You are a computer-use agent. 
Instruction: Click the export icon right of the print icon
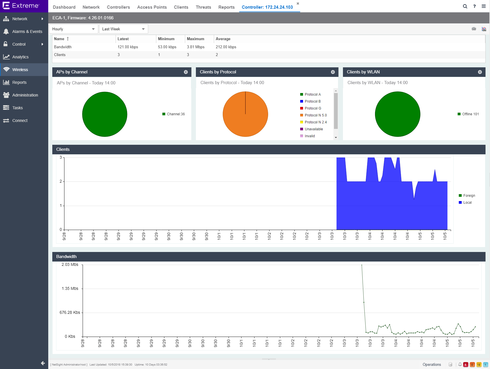pyautogui.click(x=484, y=29)
